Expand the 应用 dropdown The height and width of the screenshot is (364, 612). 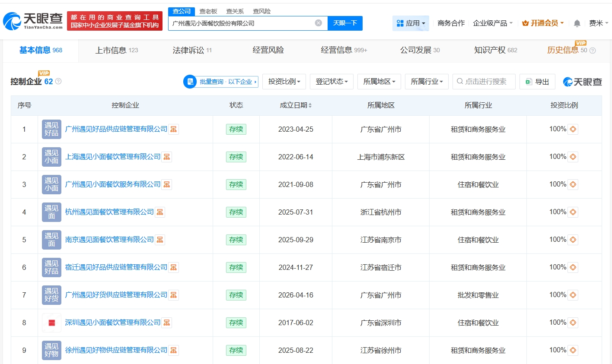pyautogui.click(x=411, y=23)
